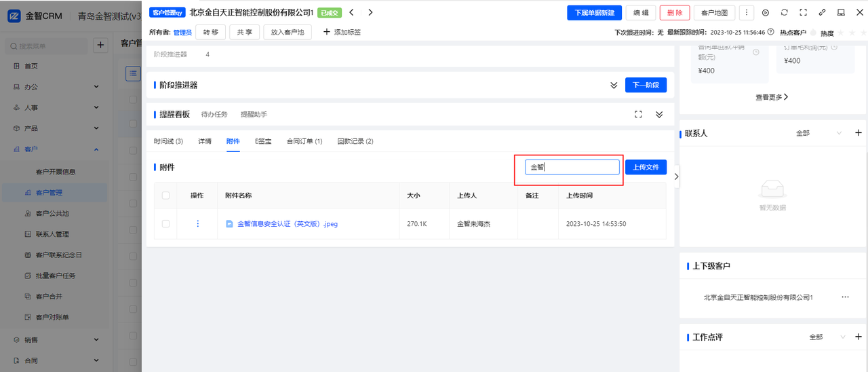Click the attachment search input field
The width and height of the screenshot is (868, 372).
(572, 167)
